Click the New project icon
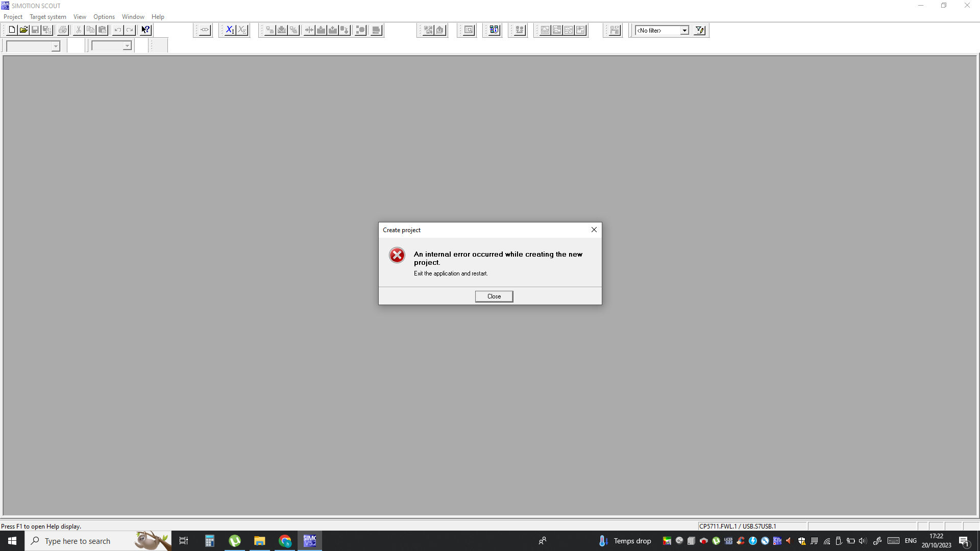 click(12, 30)
